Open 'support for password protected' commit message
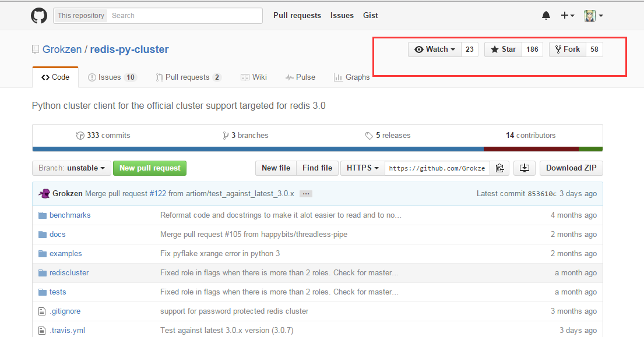This screenshot has height=337, width=644. coord(234,311)
